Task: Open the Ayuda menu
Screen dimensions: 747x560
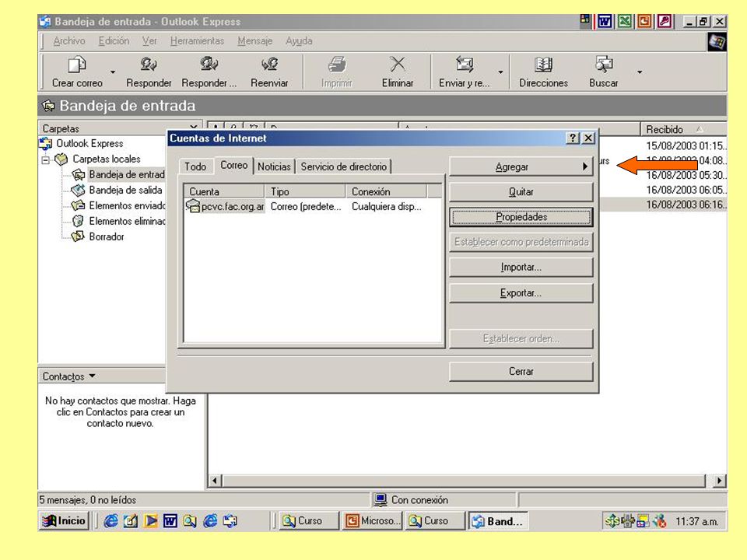Action: (299, 41)
